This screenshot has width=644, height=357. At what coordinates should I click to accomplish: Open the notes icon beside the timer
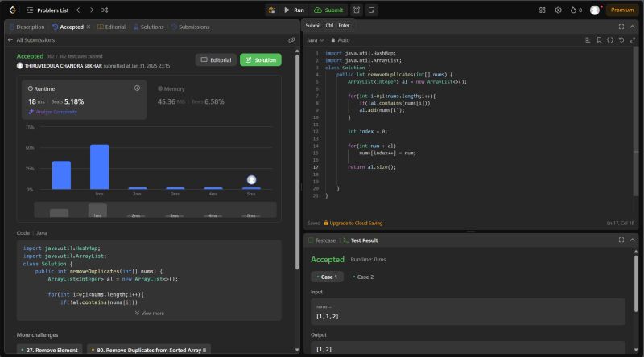coord(371,10)
